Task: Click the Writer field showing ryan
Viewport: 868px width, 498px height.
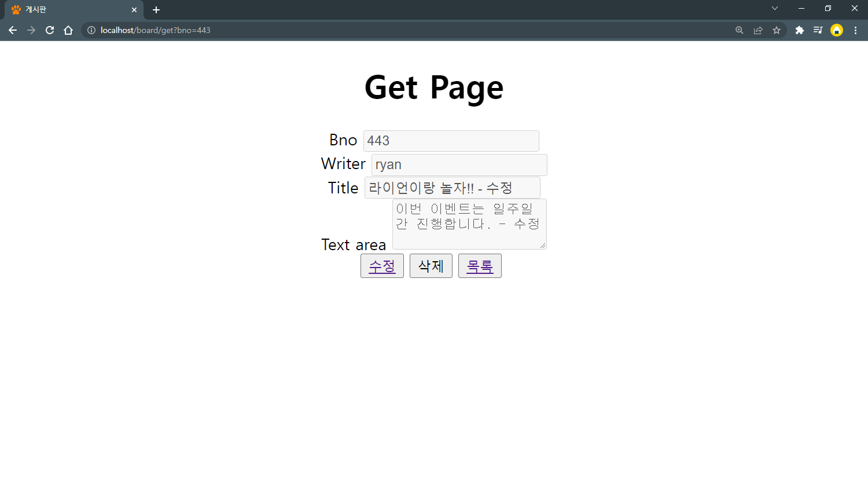Action: pos(459,164)
